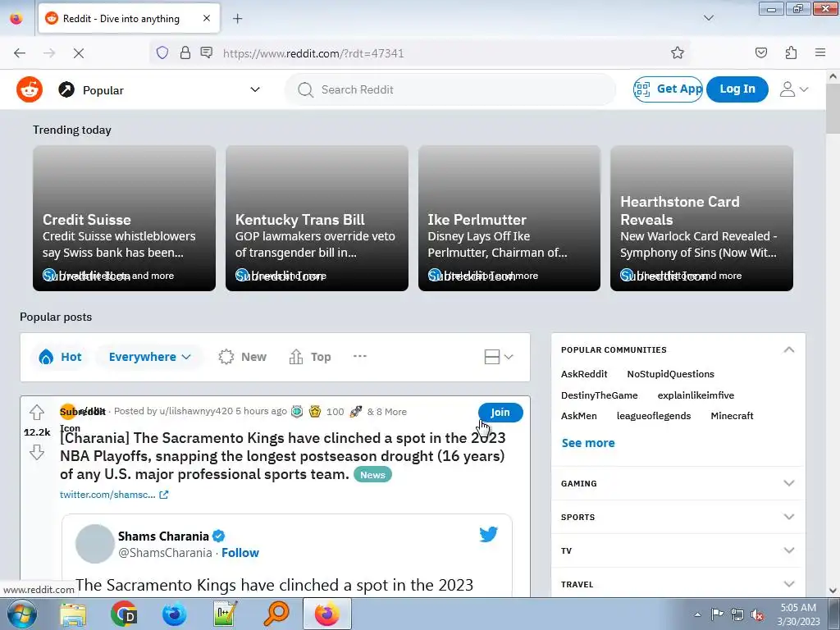Open a new tab with the plus button
This screenshot has height=630, width=840.
pos(237,19)
